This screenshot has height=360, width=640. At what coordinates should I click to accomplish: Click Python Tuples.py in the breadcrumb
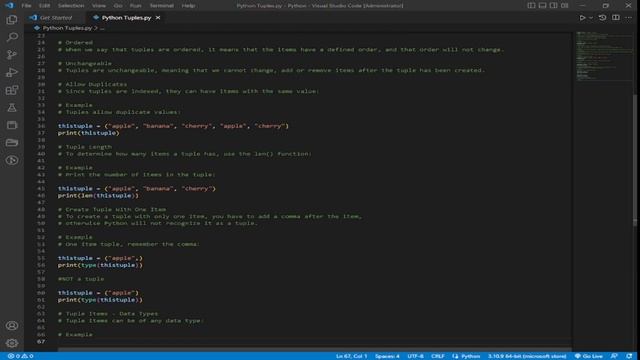pyautogui.click(x=67, y=28)
